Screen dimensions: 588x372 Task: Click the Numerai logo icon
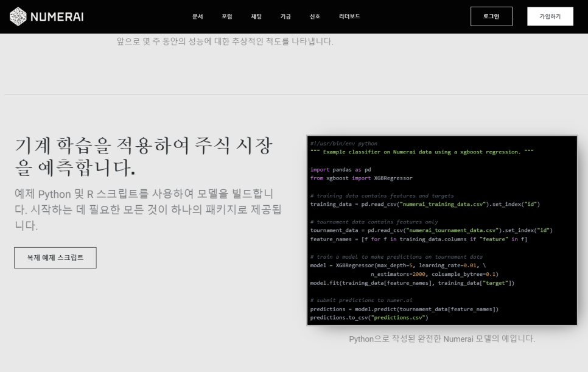tap(18, 16)
